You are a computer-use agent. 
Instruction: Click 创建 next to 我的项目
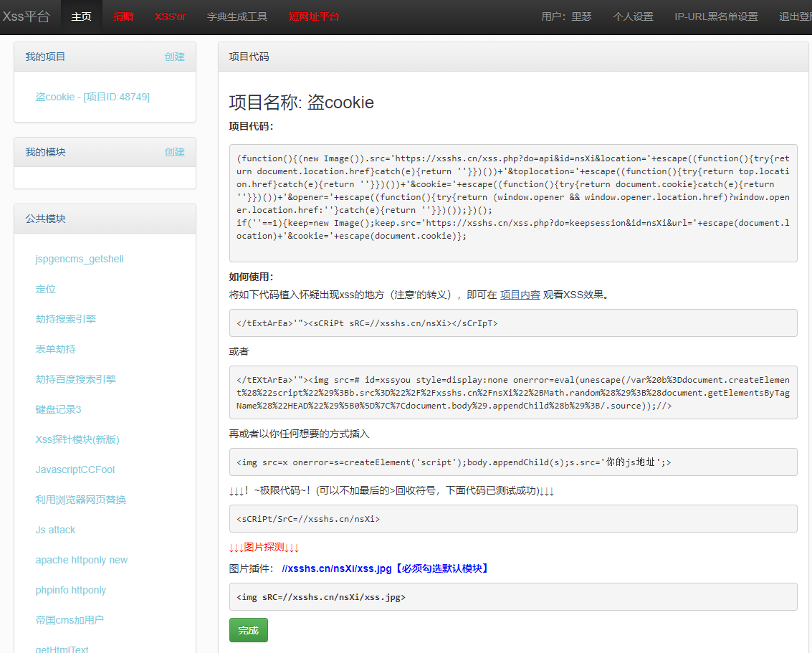175,57
